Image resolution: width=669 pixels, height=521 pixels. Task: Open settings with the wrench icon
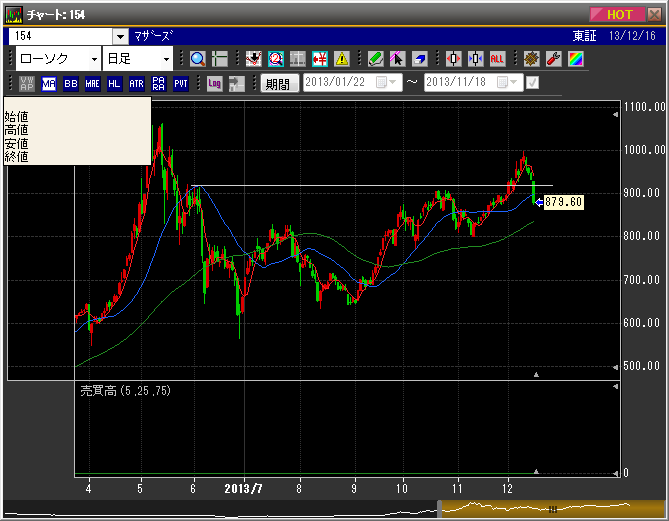click(553, 58)
